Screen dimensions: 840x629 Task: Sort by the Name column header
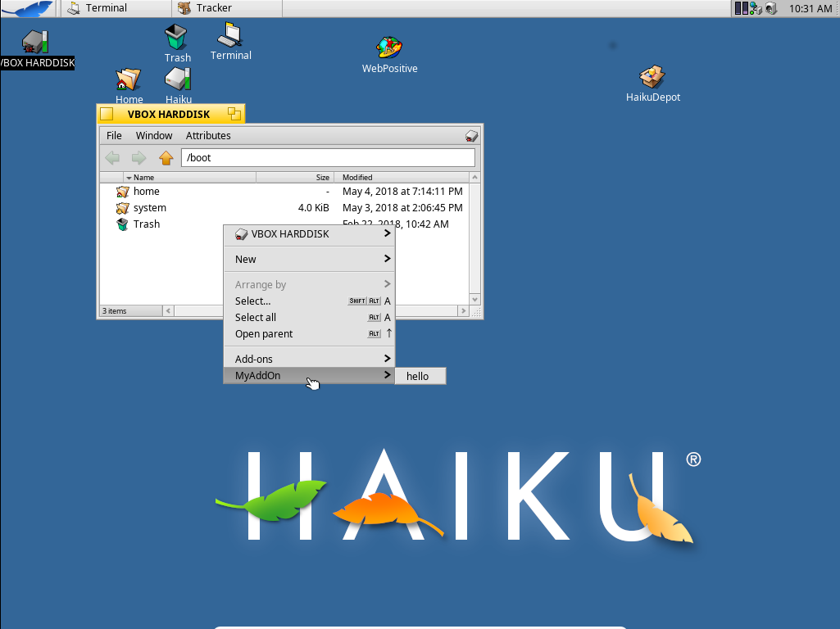tap(189, 177)
